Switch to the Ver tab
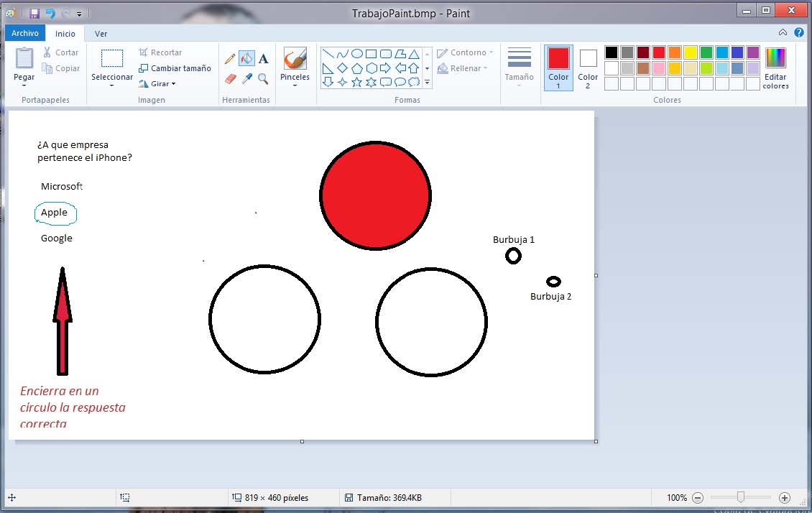 click(101, 33)
